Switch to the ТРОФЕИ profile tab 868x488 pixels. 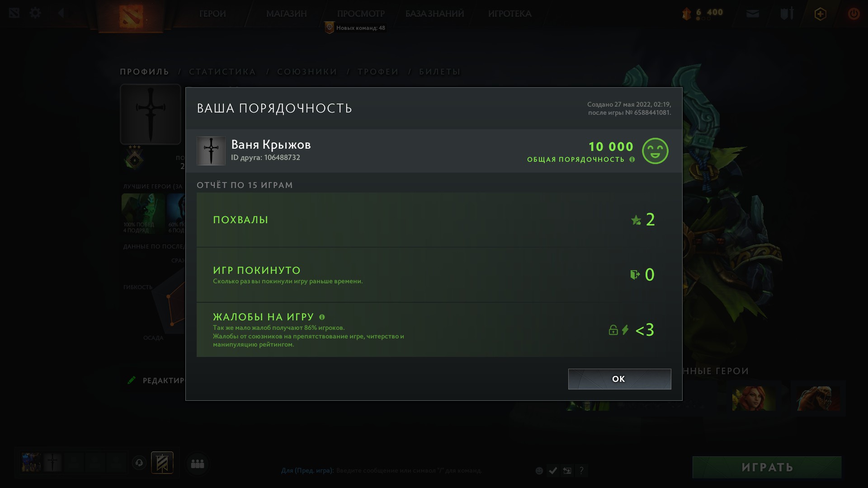point(378,72)
